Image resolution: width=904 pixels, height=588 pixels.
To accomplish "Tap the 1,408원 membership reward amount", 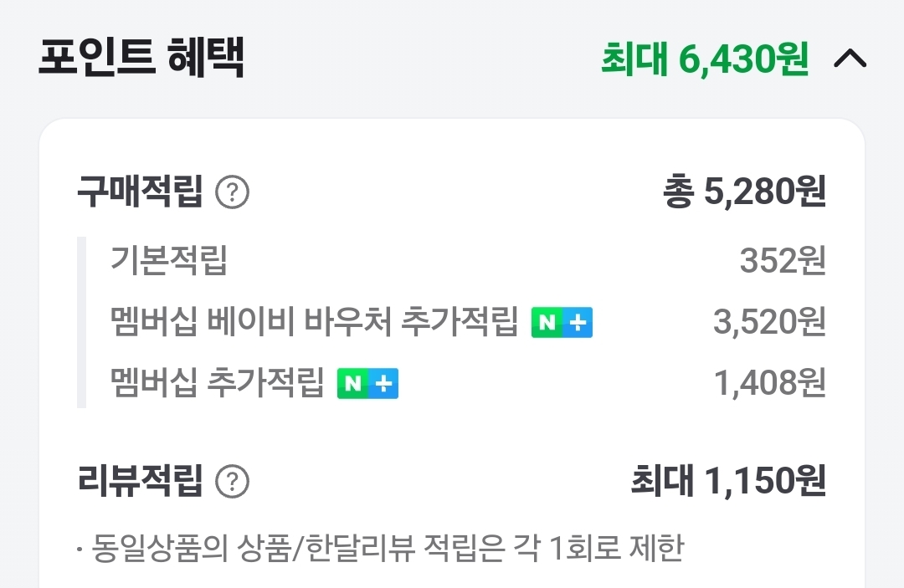I will (769, 384).
